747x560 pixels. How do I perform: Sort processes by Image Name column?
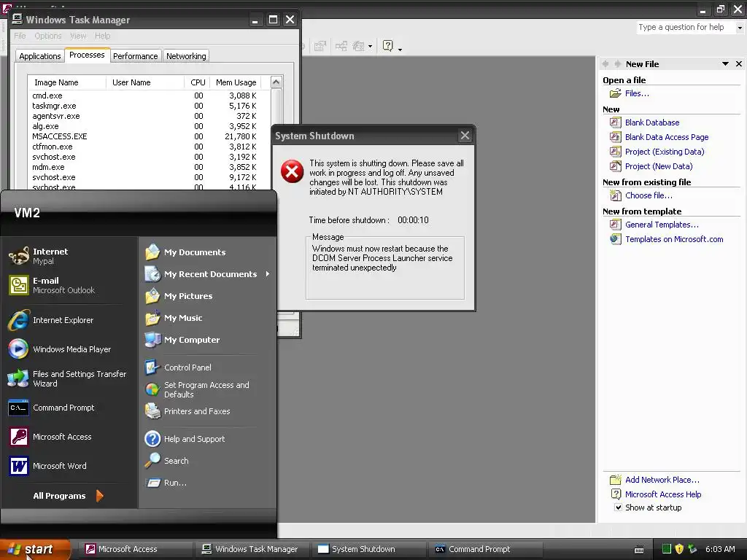(66, 82)
